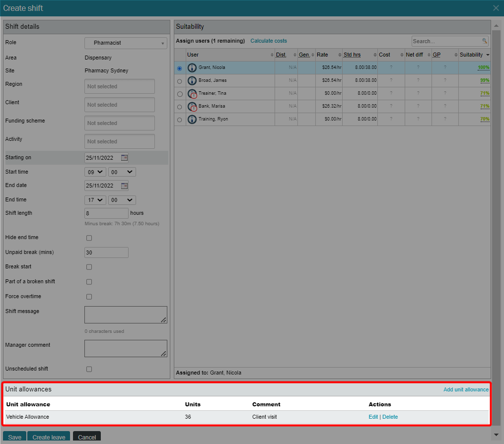The width and height of the screenshot is (504, 444).
Task: Open the End time minutes dropdown
Action: 122,200
